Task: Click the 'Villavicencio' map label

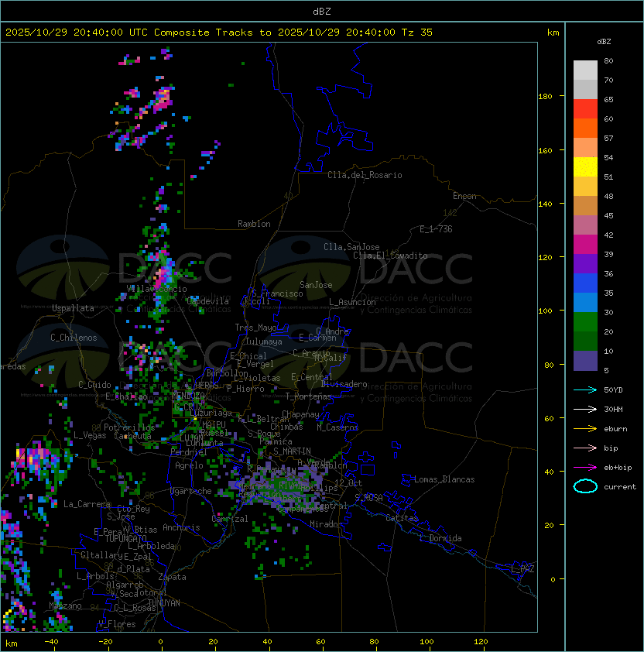Action: 156,289
